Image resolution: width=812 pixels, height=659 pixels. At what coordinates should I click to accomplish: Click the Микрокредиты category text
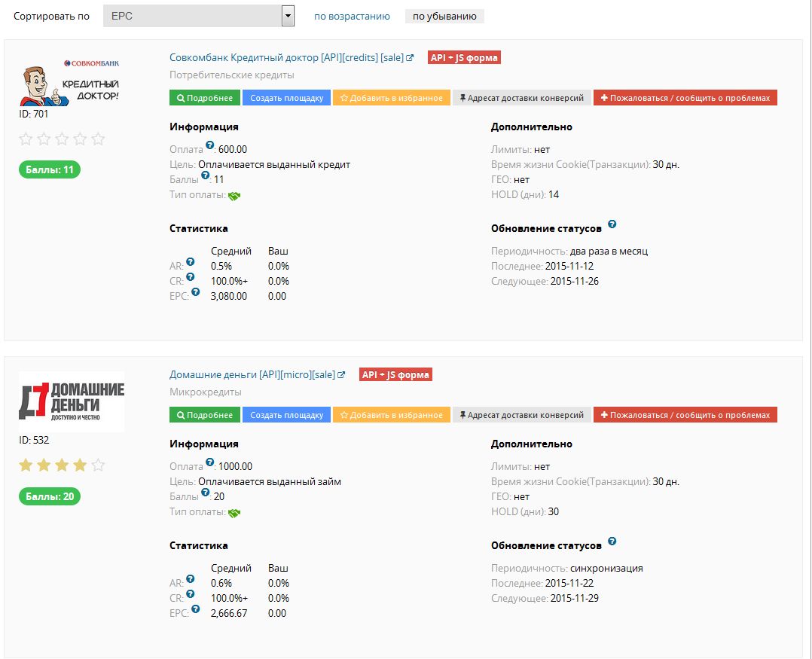tap(205, 392)
